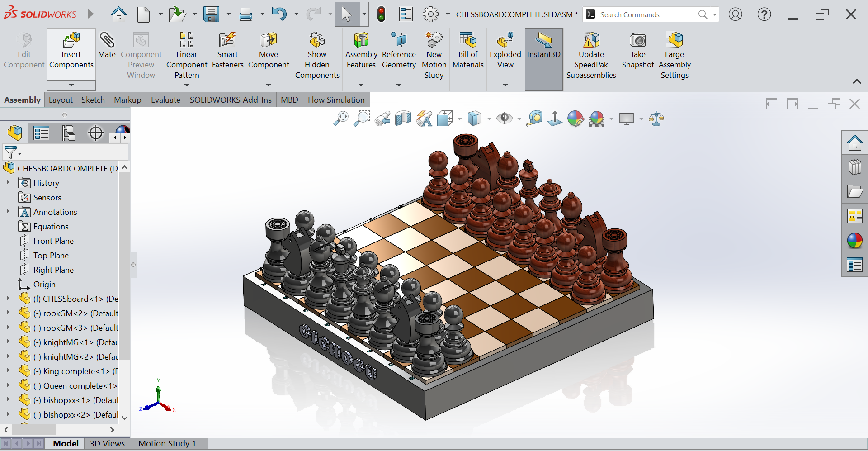Open the Save options dropdown arrow
This screenshot has width=868, height=451.
(x=228, y=14)
